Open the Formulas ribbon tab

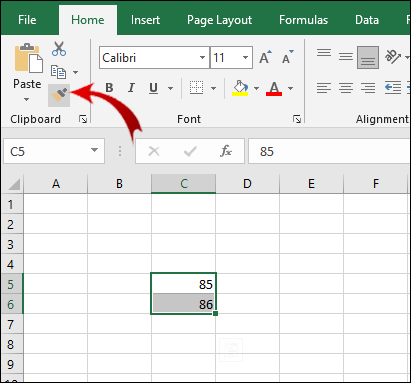(x=303, y=20)
